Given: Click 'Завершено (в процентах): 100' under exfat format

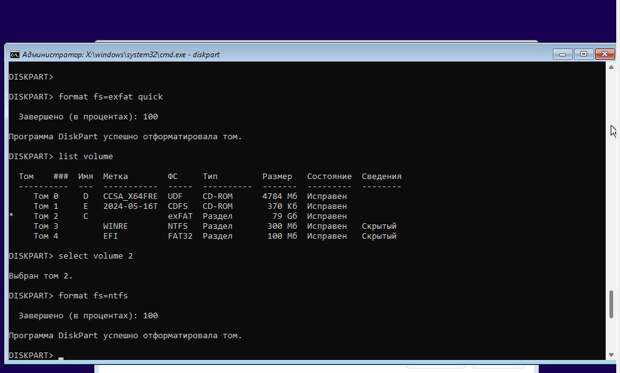Looking at the screenshot, I should coord(88,117).
